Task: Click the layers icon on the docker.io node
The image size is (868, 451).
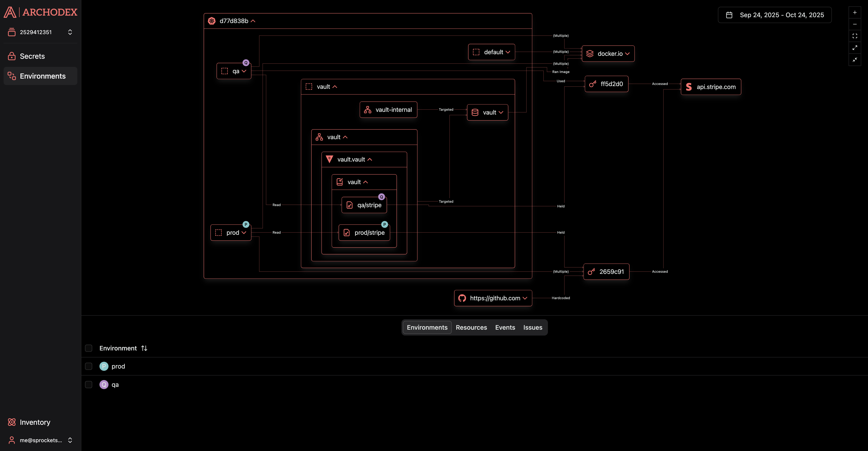Action: tap(590, 54)
